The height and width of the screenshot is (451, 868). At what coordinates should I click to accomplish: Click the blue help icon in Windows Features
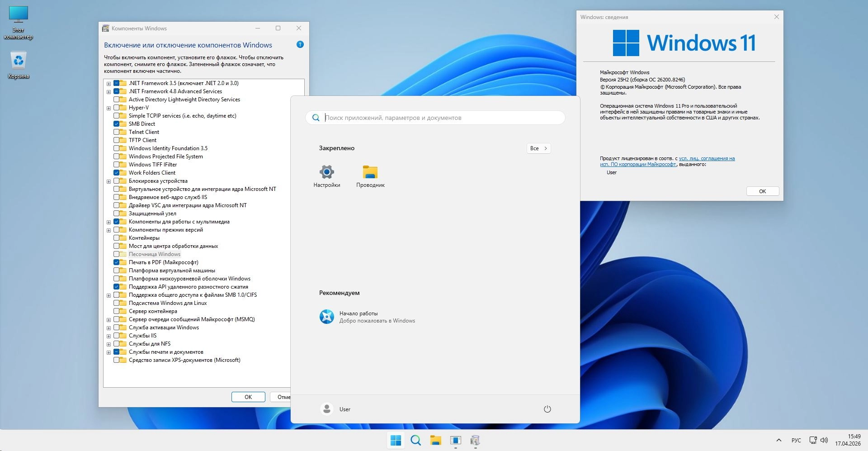coord(300,44)
